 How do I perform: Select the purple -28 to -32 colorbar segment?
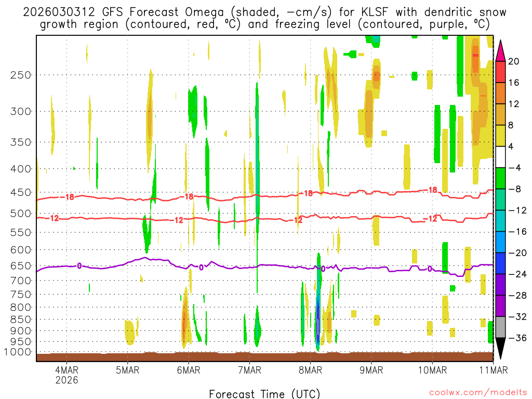pyautogui.click(x=500, y=305)
